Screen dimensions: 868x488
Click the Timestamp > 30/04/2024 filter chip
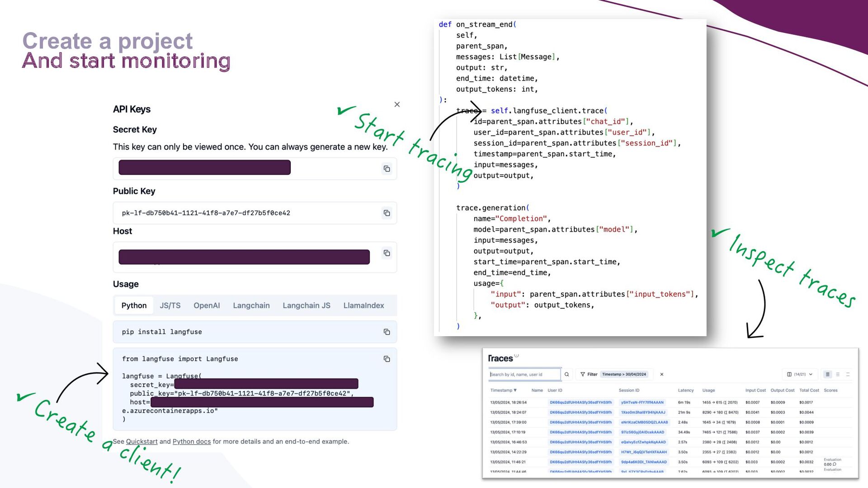(624, 374)
